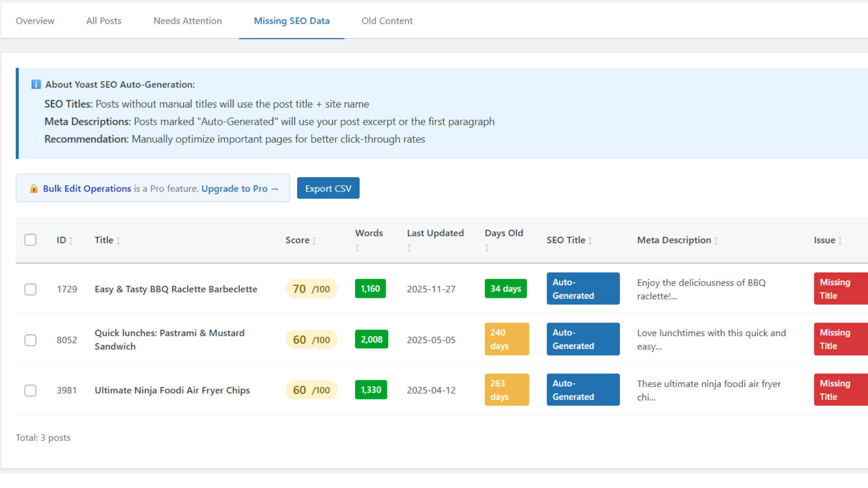Click sort arrows under Words header
Viewport: 868px width, 488px height.
tap(357, 248)
